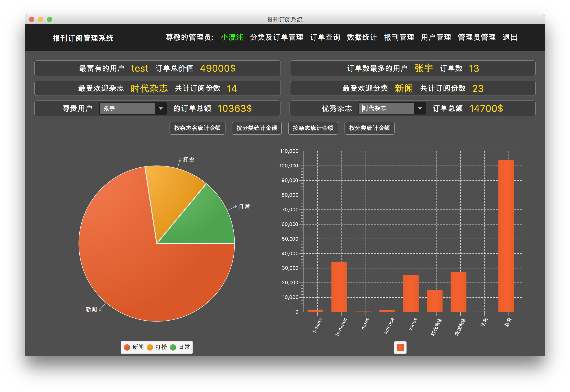Viewport: 570px width, 392px height.
Task: Open the 尊贵用户 dropdown arrow
Action: [x=161, y=108]
